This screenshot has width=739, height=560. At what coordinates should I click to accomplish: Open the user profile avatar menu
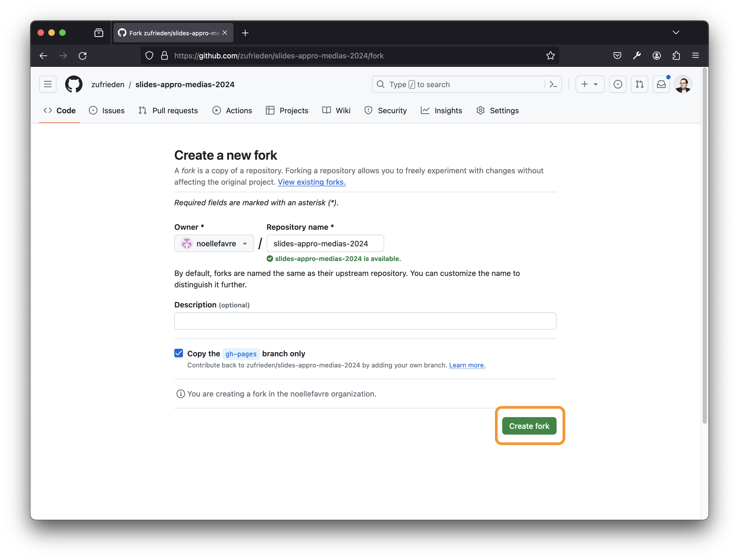pos(683,84)
